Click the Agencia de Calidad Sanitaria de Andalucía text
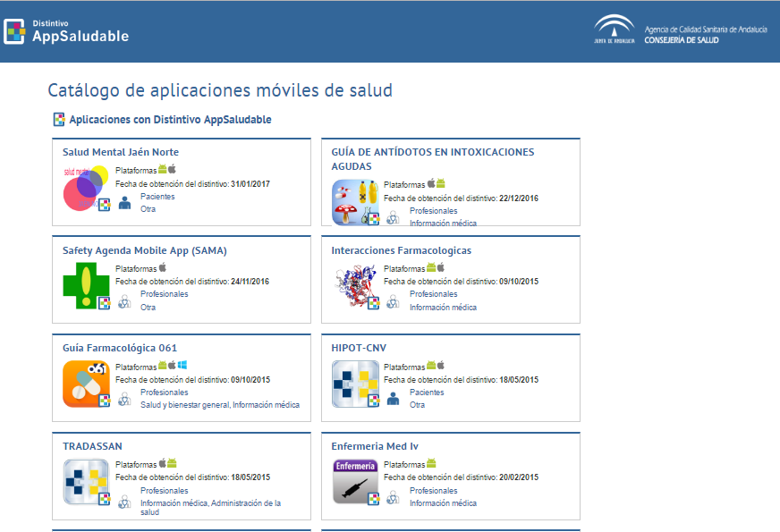Screen dimensions: 780x532 (x=706, y=30)
